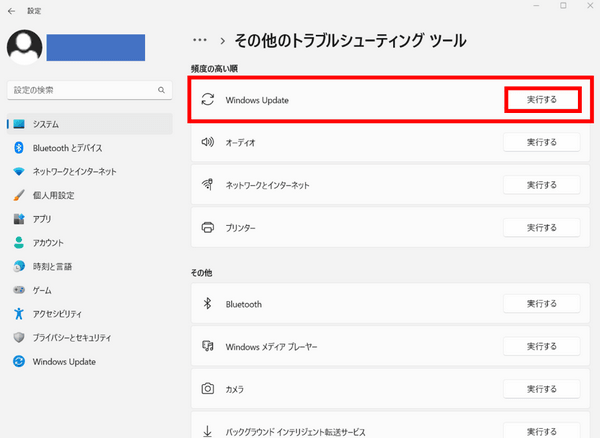Image resolution: width=600 pixels, height=438 pixels.
Task: Click the アクセシビリティ figure icon
Action: [x=19, y=314]
